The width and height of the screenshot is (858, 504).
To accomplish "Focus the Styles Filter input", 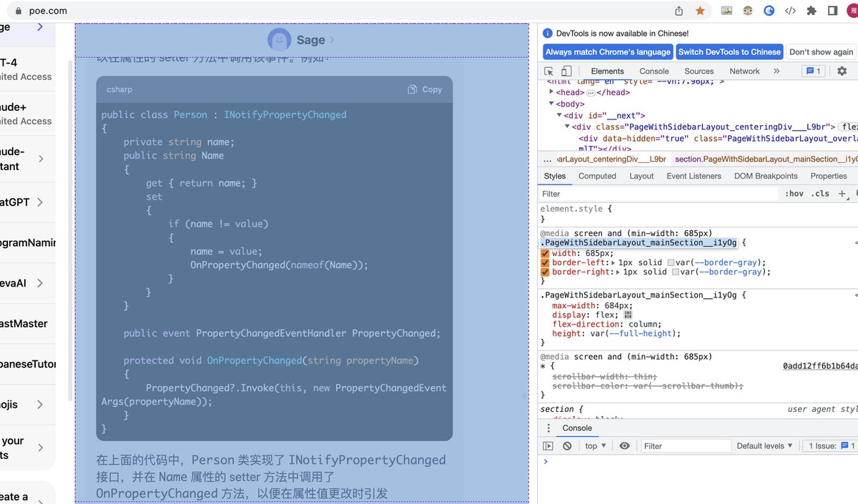I will coord(658,194).
